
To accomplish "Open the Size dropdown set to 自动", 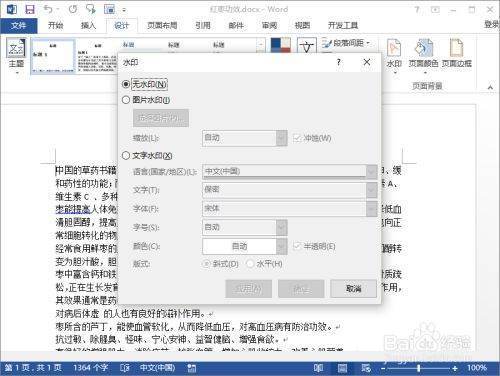I will click(x=281, y=228).
